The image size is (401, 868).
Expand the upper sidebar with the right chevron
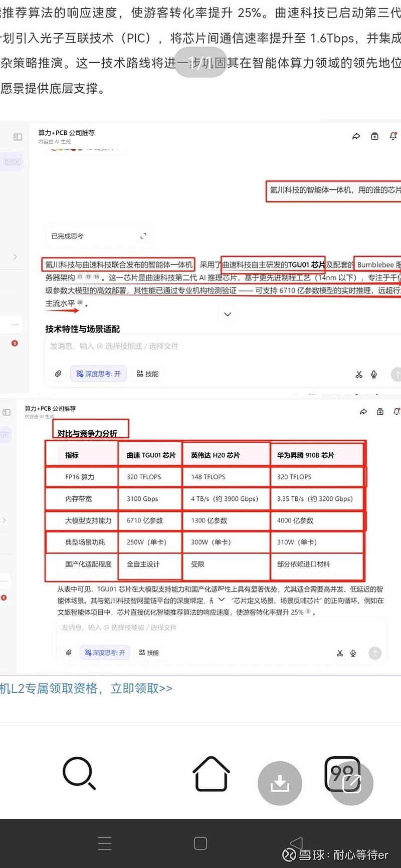click(x=15, y=256)
